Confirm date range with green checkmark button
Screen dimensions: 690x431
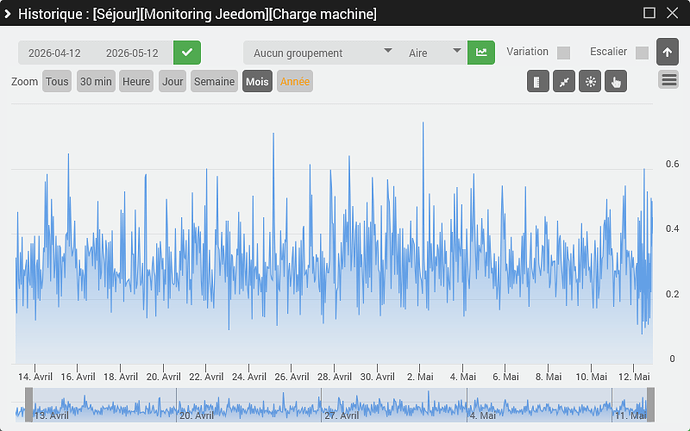(x=187, y=52)
